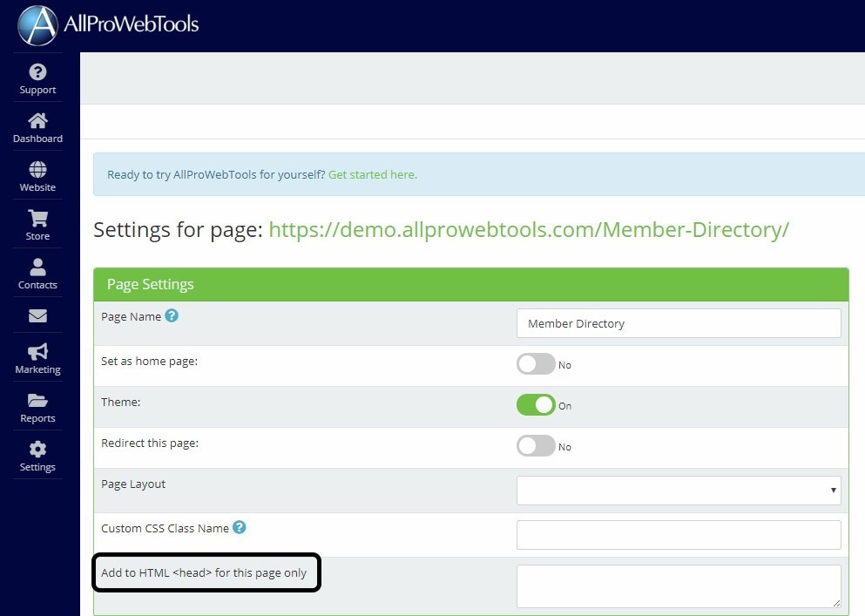Select the Settings label in the sidebar
Screen dimensions: 865x616
[x=37, y=468]
